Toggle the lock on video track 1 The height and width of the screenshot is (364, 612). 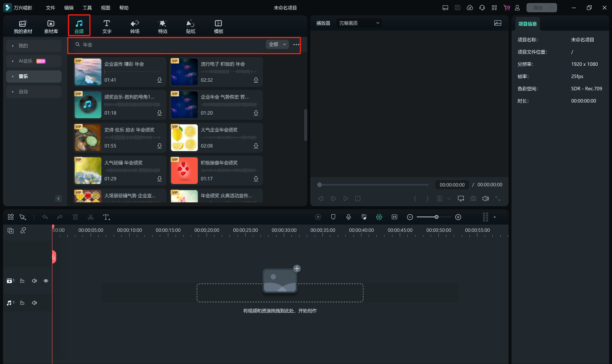point(22,281)
